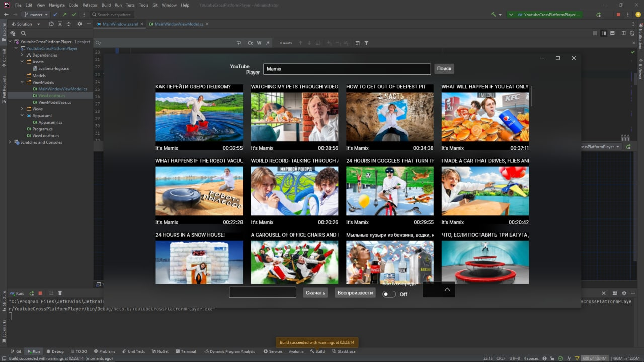
Task: Open Problems tool window
Action: pos(104,351)
